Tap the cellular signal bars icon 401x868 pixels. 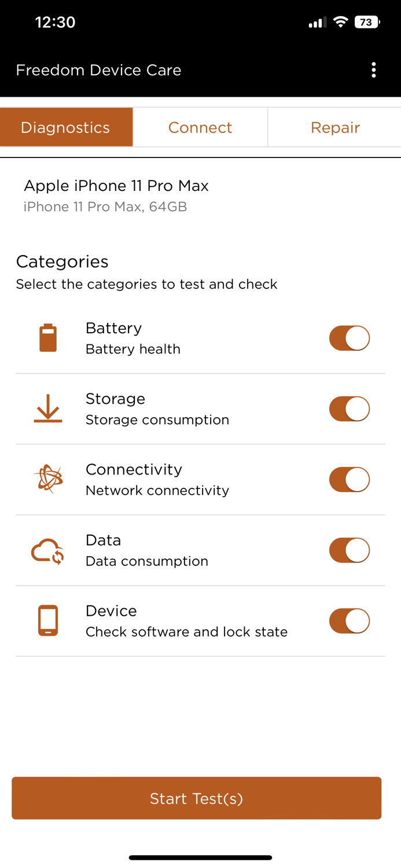317,22
